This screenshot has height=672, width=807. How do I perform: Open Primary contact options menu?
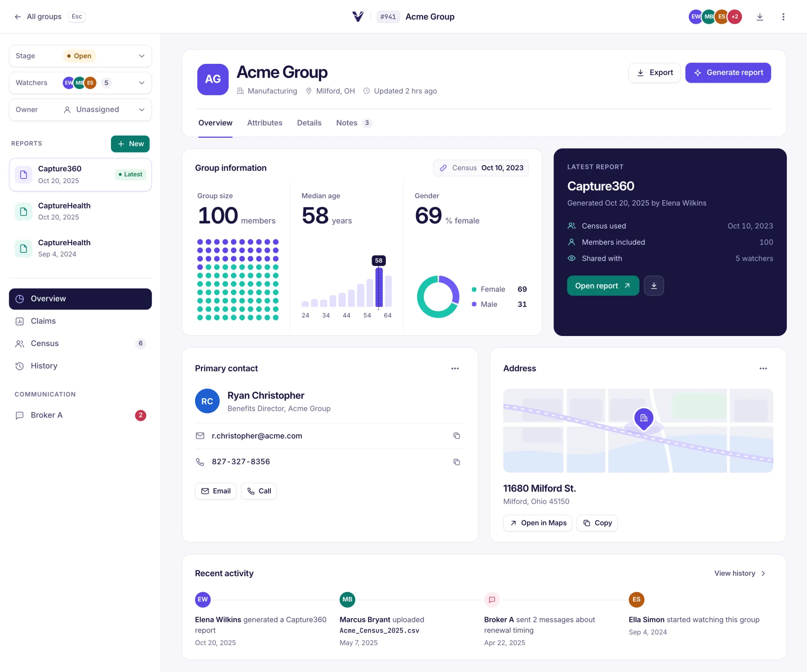(x=455, y=368)
